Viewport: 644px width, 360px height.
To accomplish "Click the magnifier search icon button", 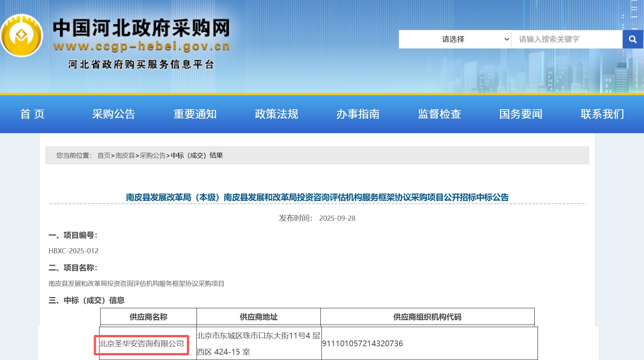I will click(x=632, y=39).
